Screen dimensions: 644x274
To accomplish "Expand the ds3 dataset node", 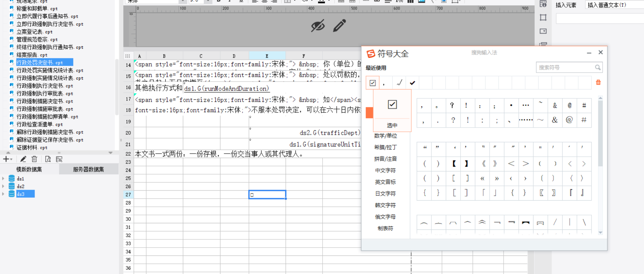I will coord(3,194).
